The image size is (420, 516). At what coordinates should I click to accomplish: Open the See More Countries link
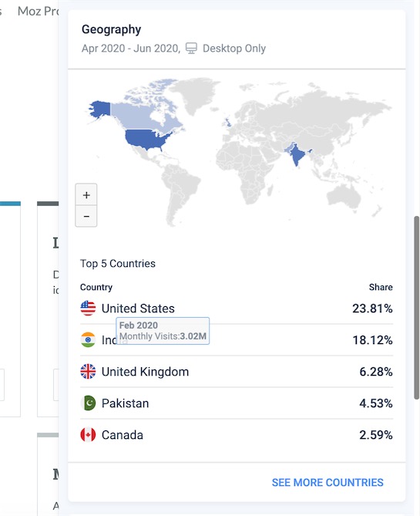pyautogui.click(x=328, y=482)
